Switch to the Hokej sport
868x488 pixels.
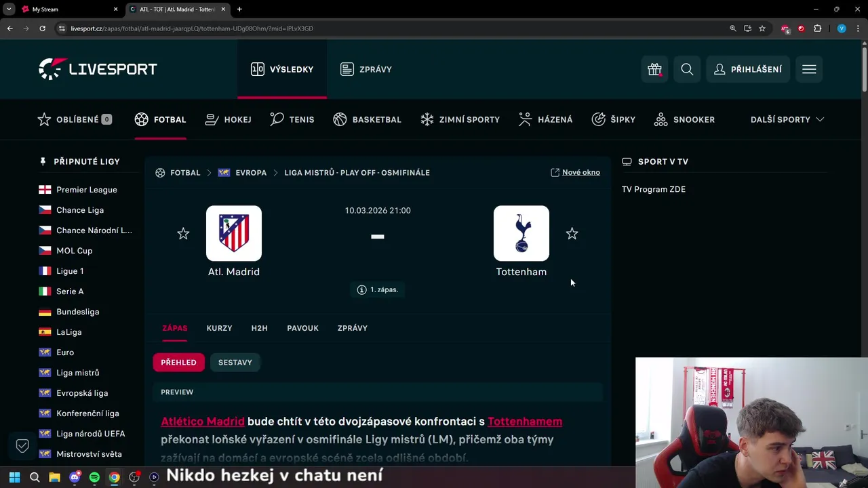coord(229,119)
